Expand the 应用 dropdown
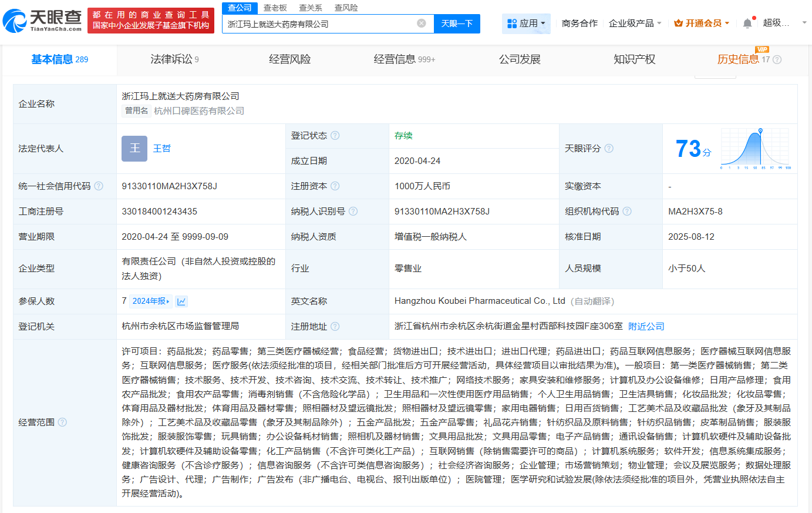 coord(526,24)
